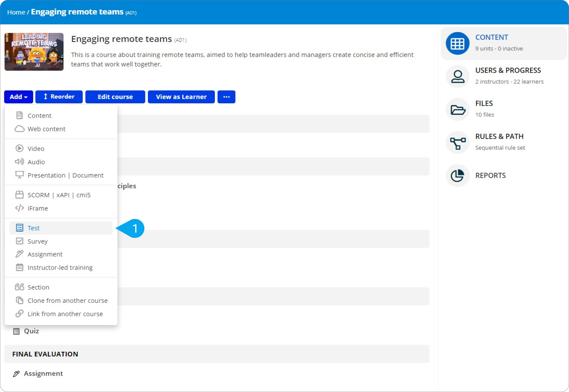This screenshot has height=392, width=569.
Task: Click the Audio speaker icon in menu
Action: click(x=19, y=162)
